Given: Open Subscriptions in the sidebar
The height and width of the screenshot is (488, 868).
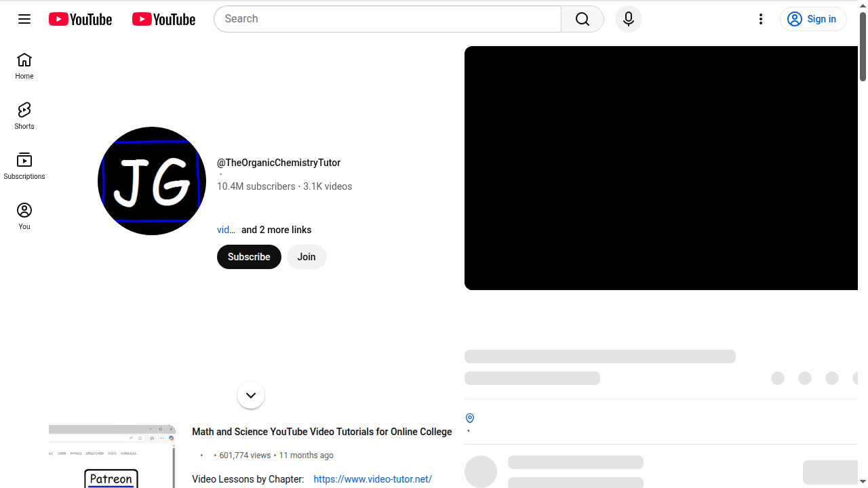Looking at the screenshot, I should (x=24, y=167).
